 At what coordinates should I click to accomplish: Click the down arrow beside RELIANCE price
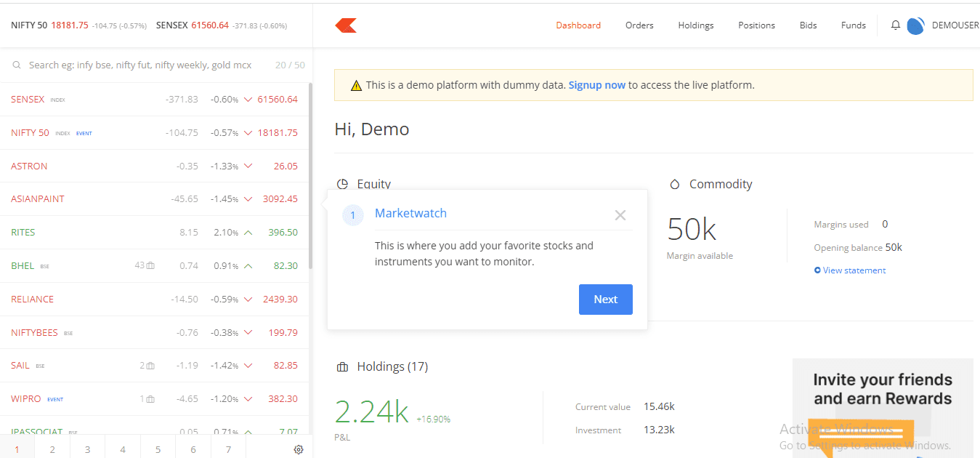pos(248,300)
